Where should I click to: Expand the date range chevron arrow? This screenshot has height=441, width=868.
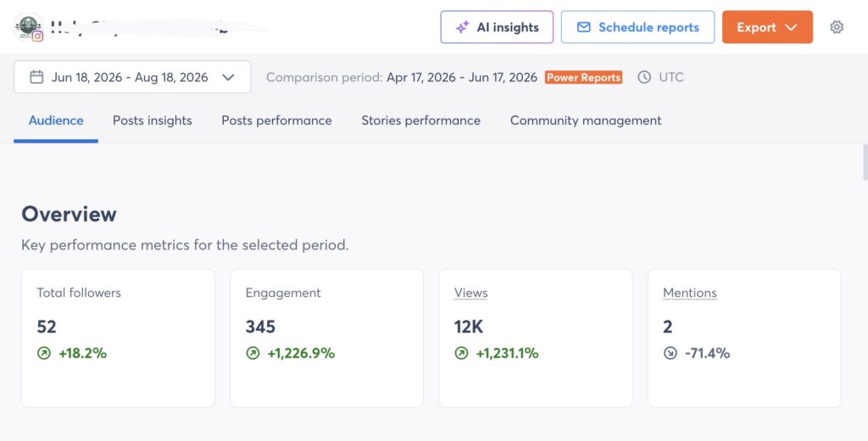(228, 77)
